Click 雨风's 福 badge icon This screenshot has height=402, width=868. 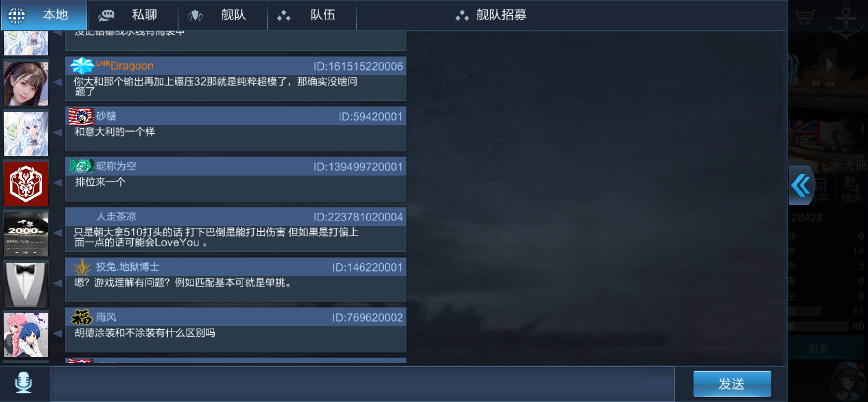pos(82,317)
